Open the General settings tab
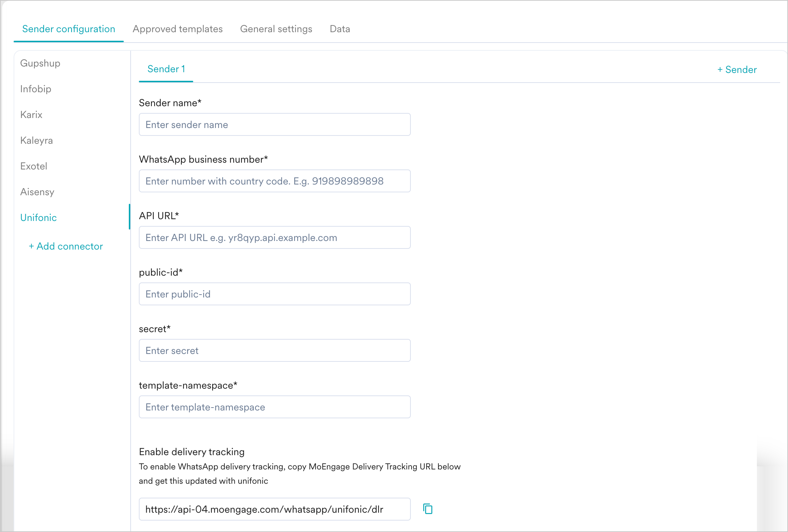 (276, 29)
